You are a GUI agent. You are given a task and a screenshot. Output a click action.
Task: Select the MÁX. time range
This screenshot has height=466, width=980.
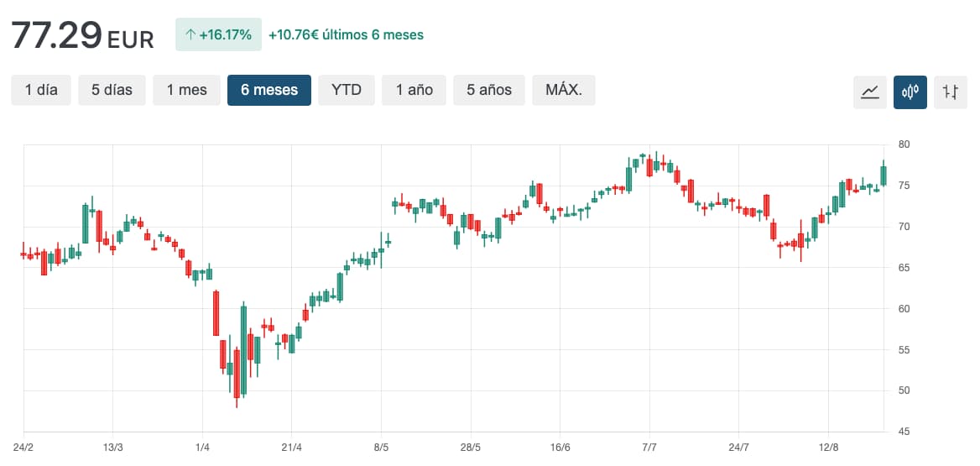tap(564, 90)
